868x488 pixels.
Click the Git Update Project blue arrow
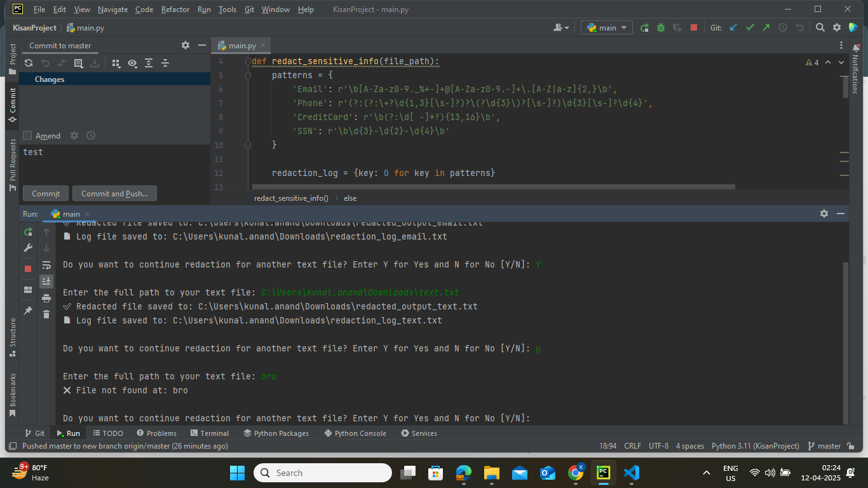tap(733, 28)
